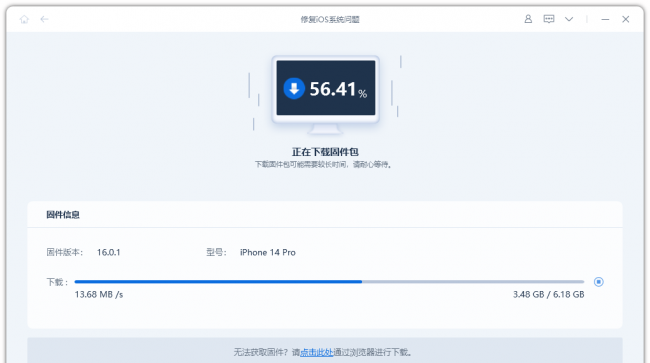The height and width of the screenshot is (363, 650).
Task: Click the 3.48 GB / 6.18 GB size text
Action: click(548, 295)
